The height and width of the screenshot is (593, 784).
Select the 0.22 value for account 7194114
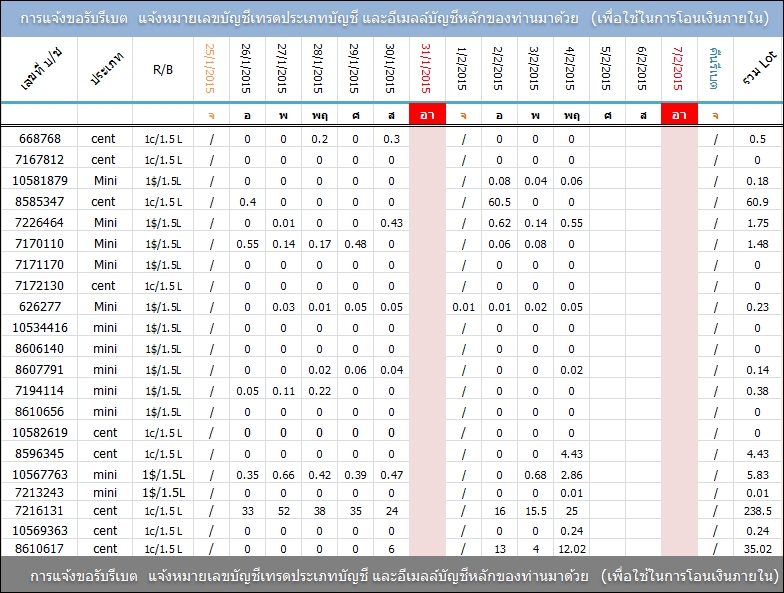320,391
